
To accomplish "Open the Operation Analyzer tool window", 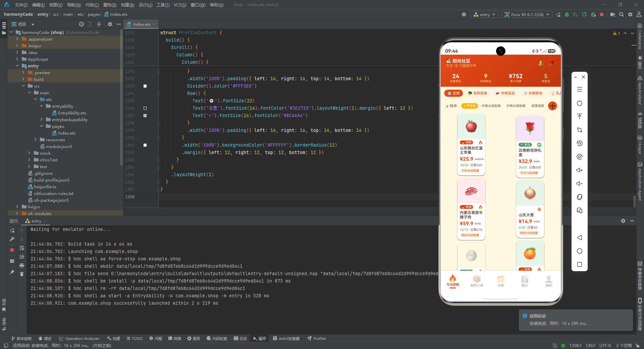I will 79,338.
